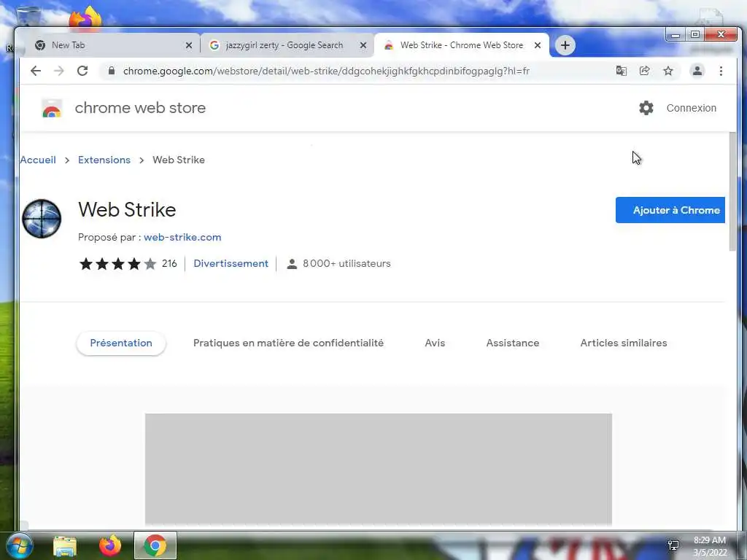Viewport: 747px width, 560px height.
Task: Reload the Web Strike page
Action: 82,71
